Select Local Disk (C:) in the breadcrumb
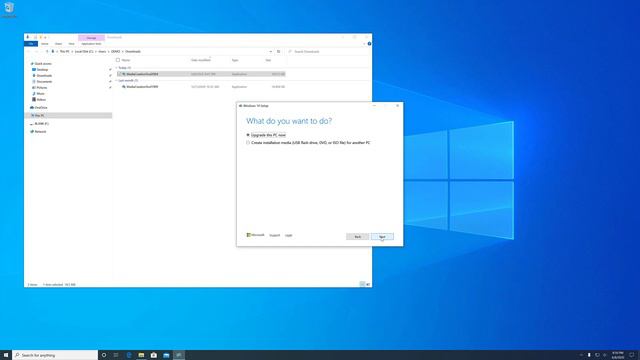 (x=84, y=51)
